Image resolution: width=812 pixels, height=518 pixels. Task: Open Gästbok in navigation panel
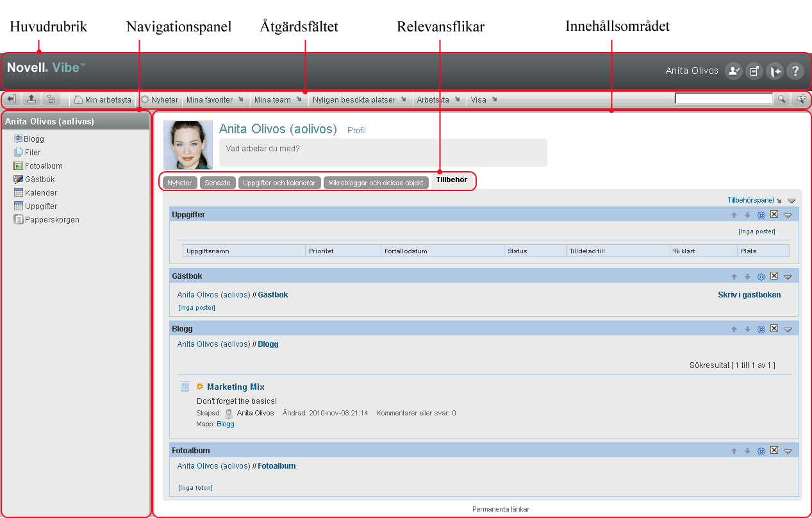tap(35, 180)
